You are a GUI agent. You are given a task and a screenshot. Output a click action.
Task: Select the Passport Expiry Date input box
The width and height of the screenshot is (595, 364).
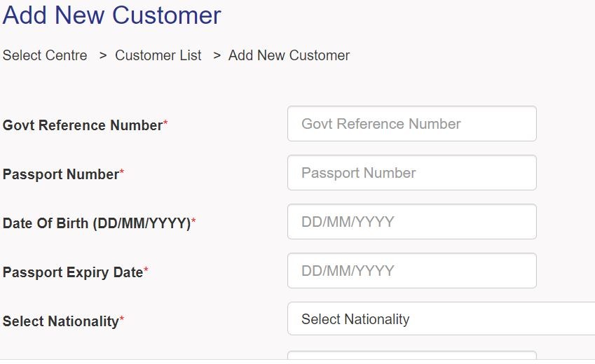coord(411,271)
